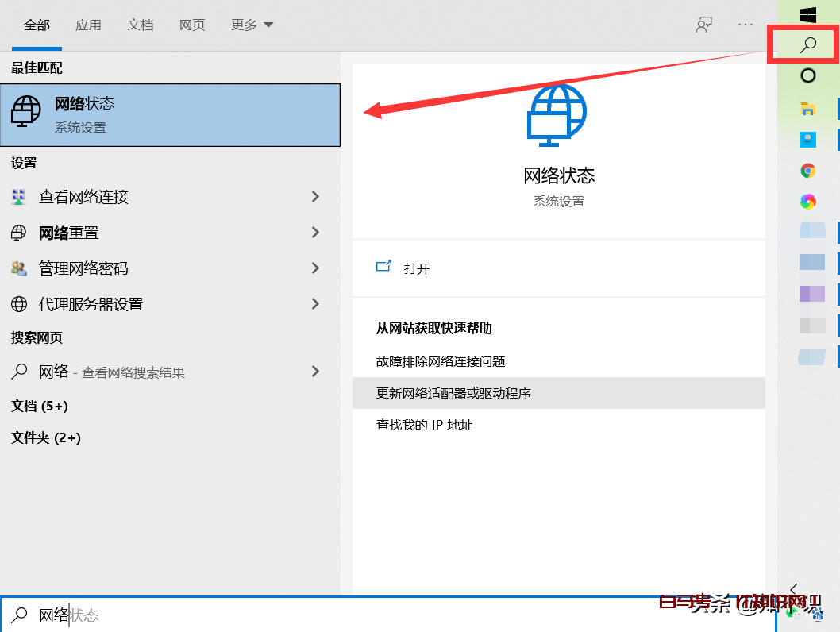Screen dimensions: 840x632
Task: Click 打开 to launch Network status
Action: [x=418, y=268]
